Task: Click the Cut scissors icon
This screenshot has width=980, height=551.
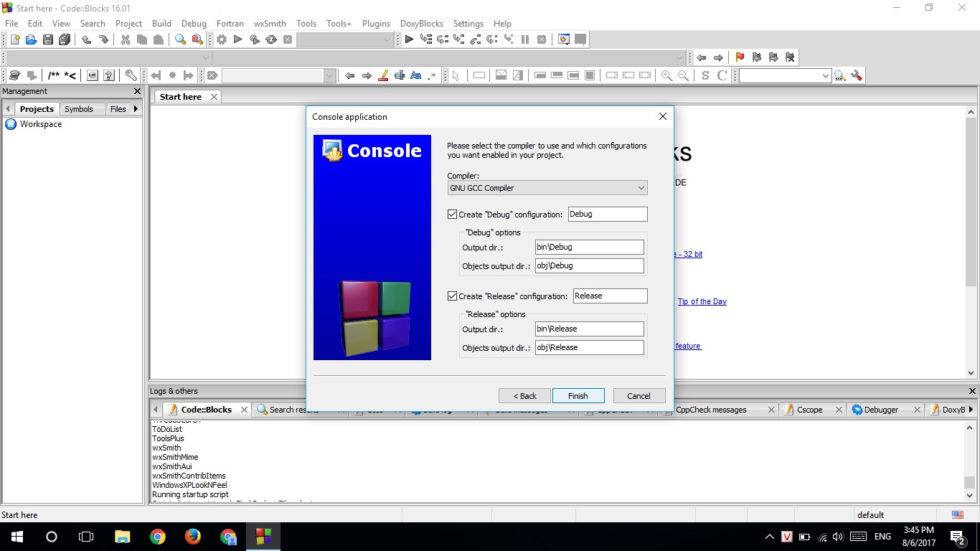Action: click(126, 39)
